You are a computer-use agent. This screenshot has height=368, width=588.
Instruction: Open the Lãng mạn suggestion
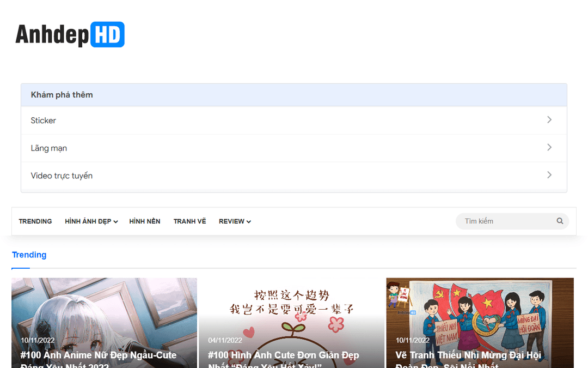point(293,148)
